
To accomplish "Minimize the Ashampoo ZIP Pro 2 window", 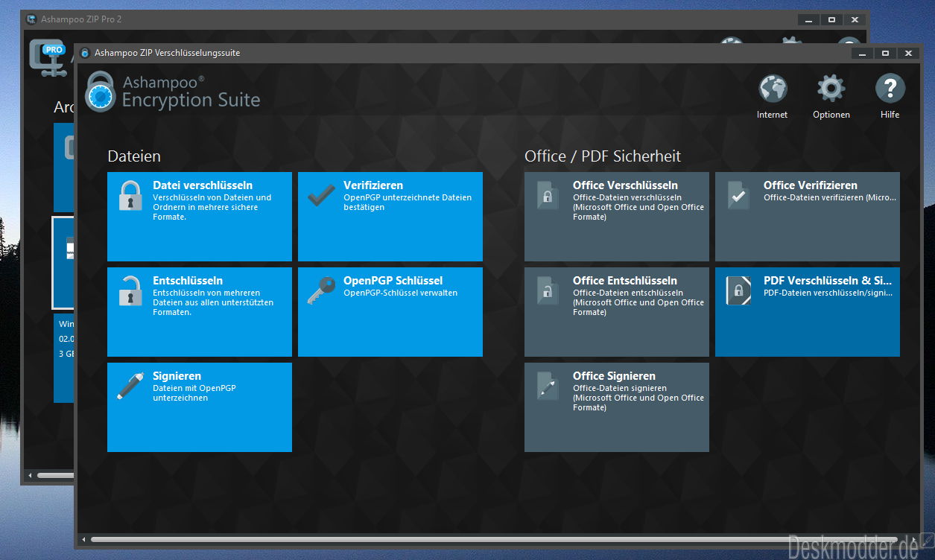I will pyautogui.click(x=808, y=19).
